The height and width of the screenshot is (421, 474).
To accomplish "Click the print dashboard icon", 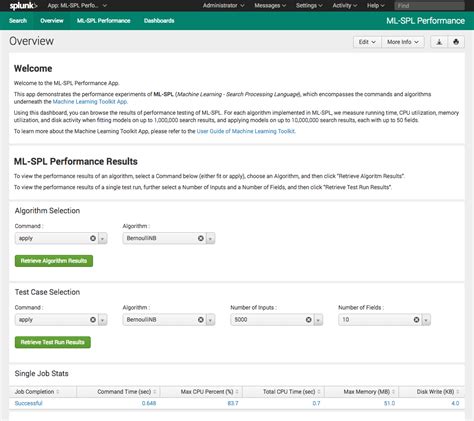I will click(x=456, y=42).
